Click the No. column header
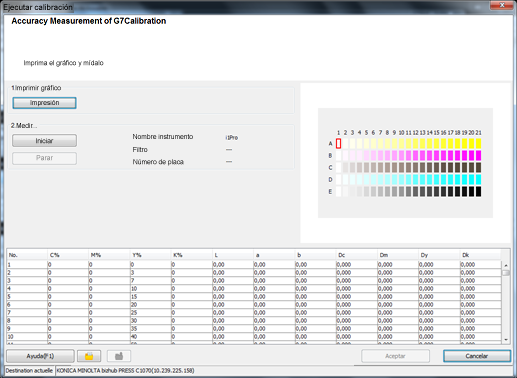This screenshot has width=517, height=378. (27, 255)
